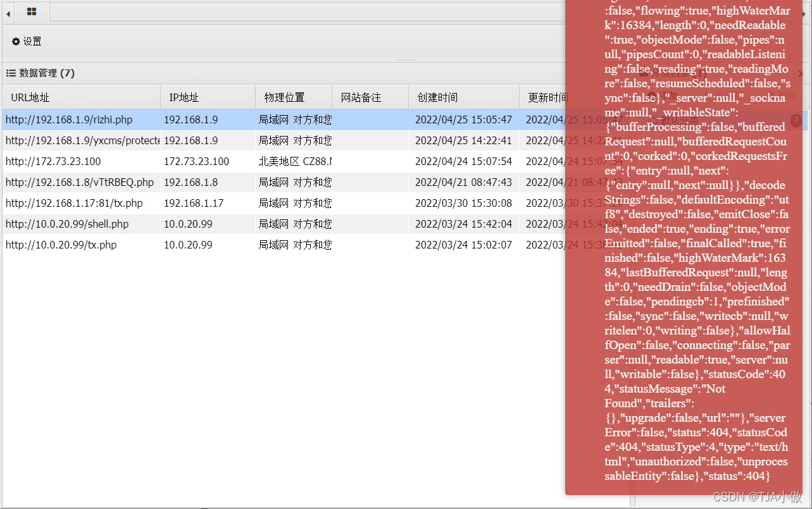812x509 pixels.
Task: Collapse the right category panel arrow
Action: [x=801, y=73]
